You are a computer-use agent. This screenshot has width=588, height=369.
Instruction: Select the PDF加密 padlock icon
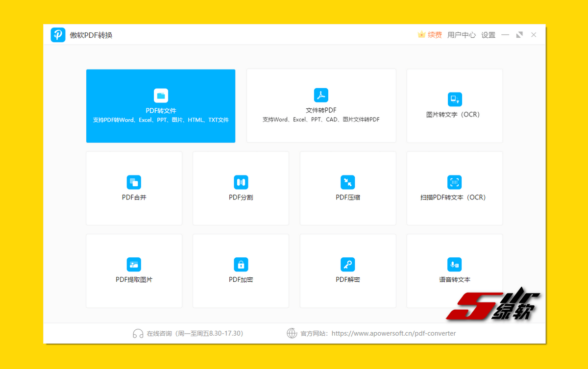click(241, 265)
